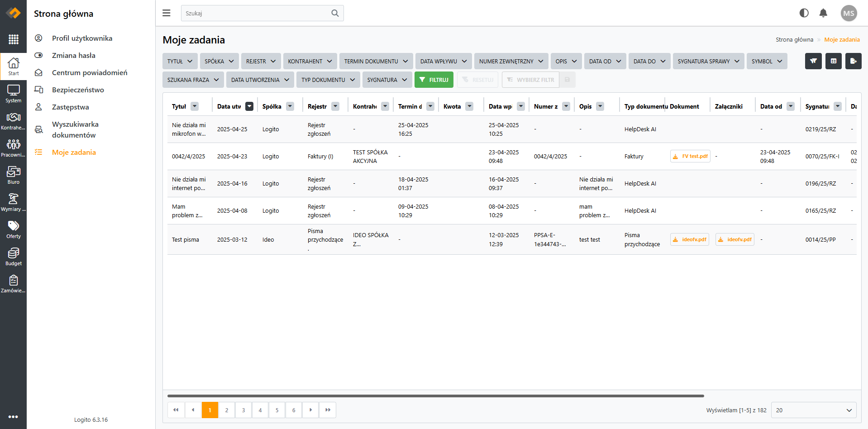The width and height of the screenshot is (868, 429).
Task: Open Bezpieczeństwo menu item
Action: point(78,90)
